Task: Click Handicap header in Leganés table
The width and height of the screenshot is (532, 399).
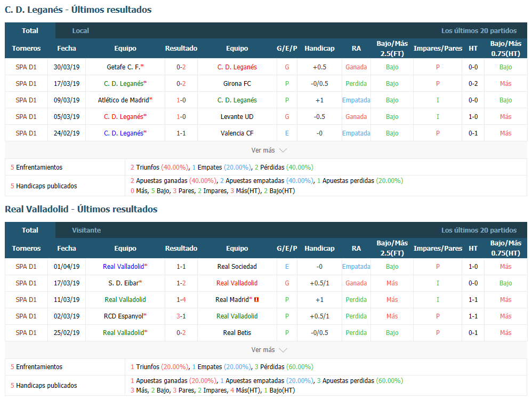Action: pyautogui.click(x=319, y=48)
